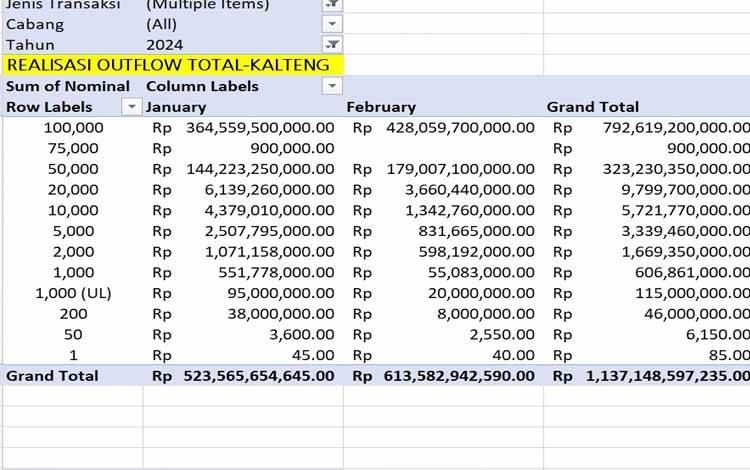
Task: Open the Tahun filter dropdown
Action: (x=332, y=44)
